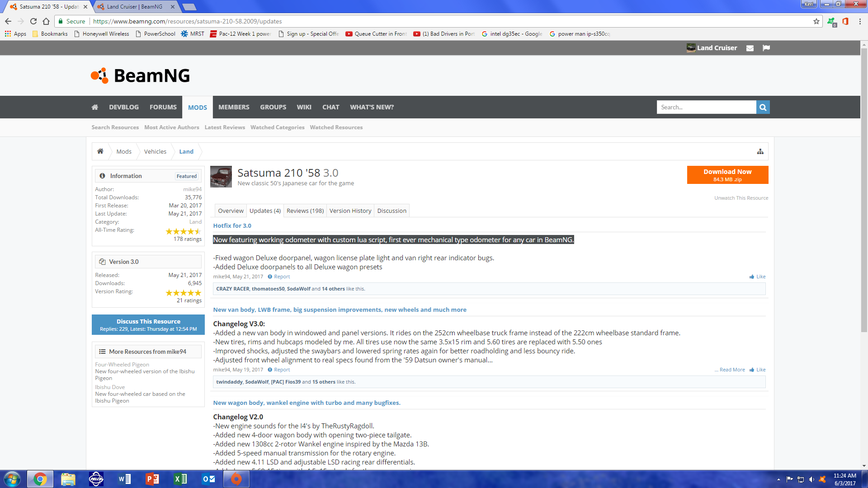868x488 pixels.
Task: Open Queue Cutter YouTube bookmark
Action: click(x=376, y=34)
